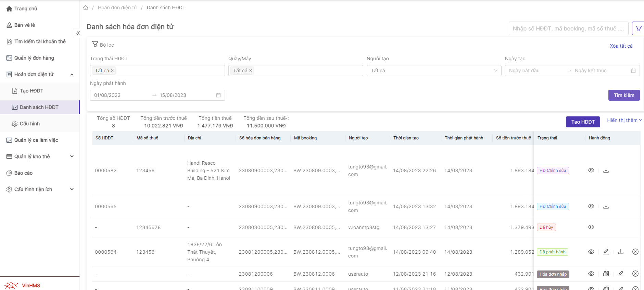Click the filter funnel icon beside search box

click(x=638, y=28)
